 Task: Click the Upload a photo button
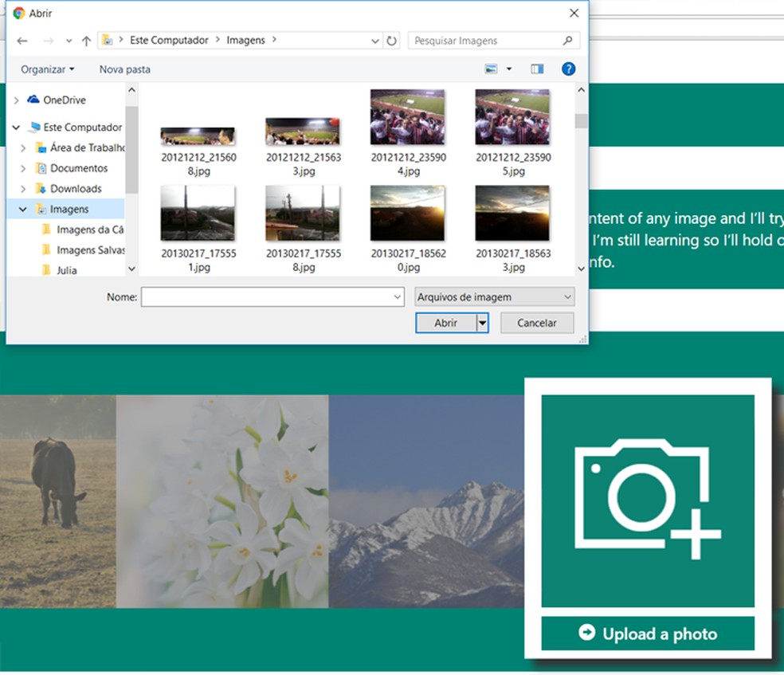coord(648,634)
